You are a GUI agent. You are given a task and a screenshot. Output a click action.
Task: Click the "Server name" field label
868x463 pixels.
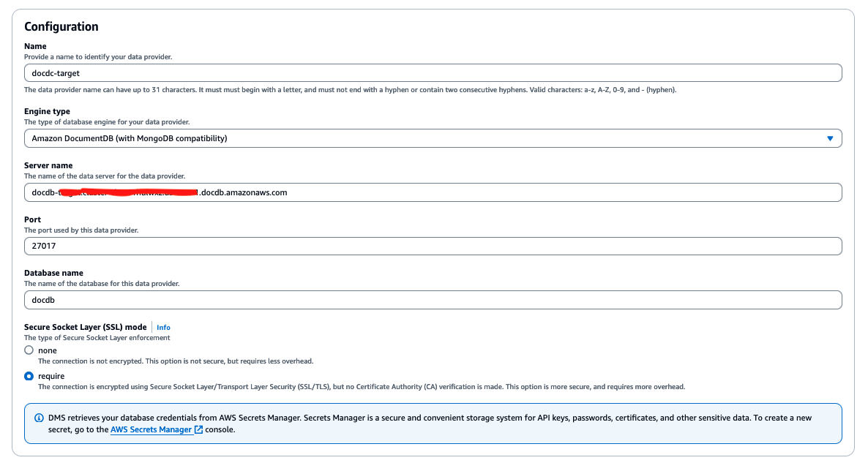point(48,165)
